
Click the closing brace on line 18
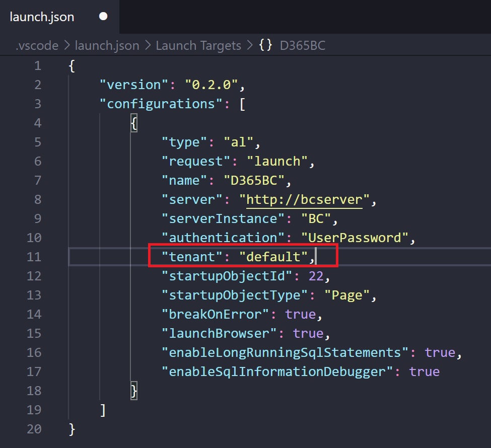pos(134,391)
